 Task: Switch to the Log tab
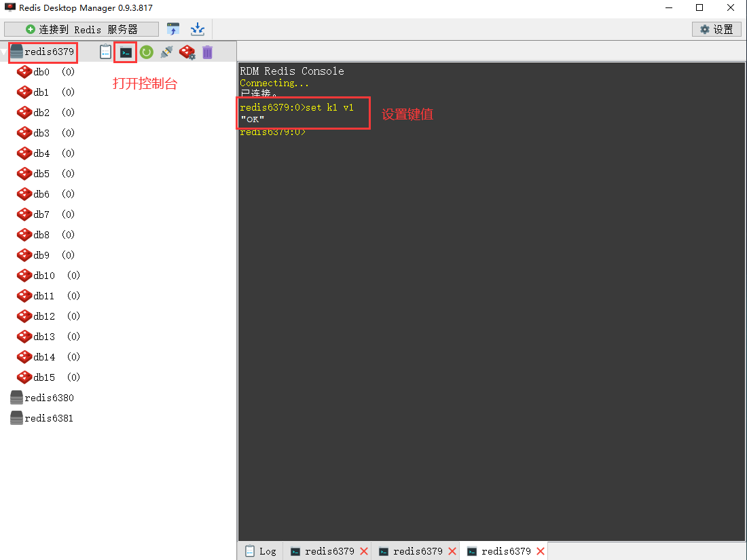[x=261, y=551]
